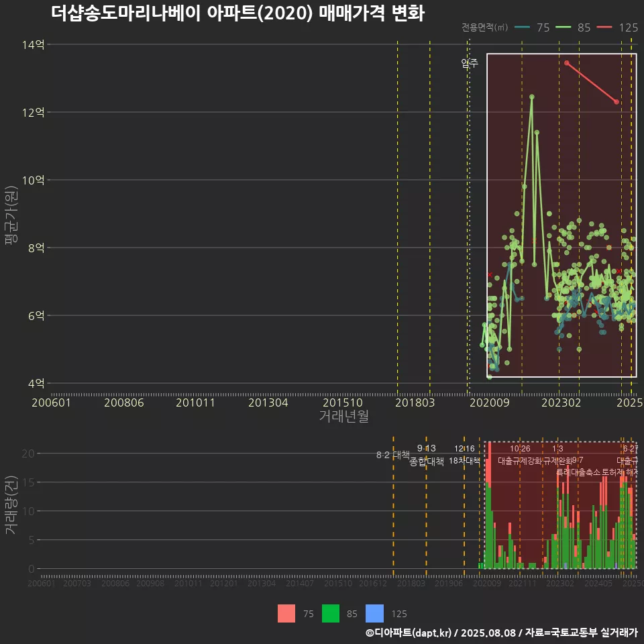Click the green 85㎡ peak point above 12억
The width and height of the screenshot is (644, 644).
pos(532,97)
